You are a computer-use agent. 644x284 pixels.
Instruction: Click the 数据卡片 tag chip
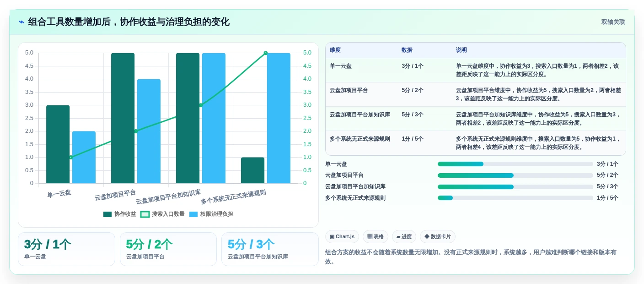438,237
